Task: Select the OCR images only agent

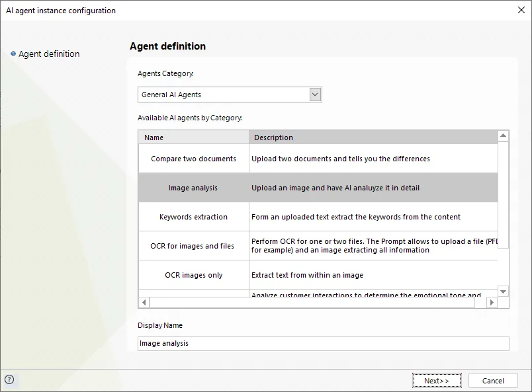Action: pos(193,275)
